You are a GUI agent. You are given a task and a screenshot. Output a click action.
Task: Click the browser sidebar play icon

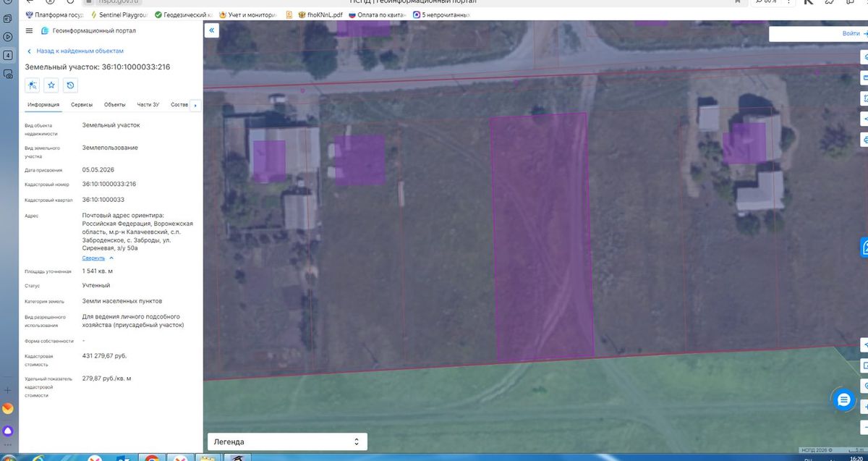(7, 36)
